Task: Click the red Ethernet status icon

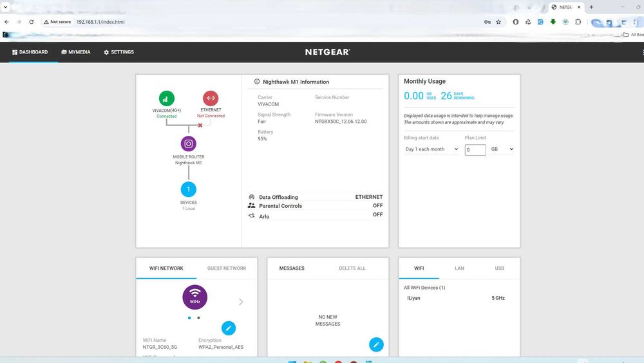Action: [211, 98]
